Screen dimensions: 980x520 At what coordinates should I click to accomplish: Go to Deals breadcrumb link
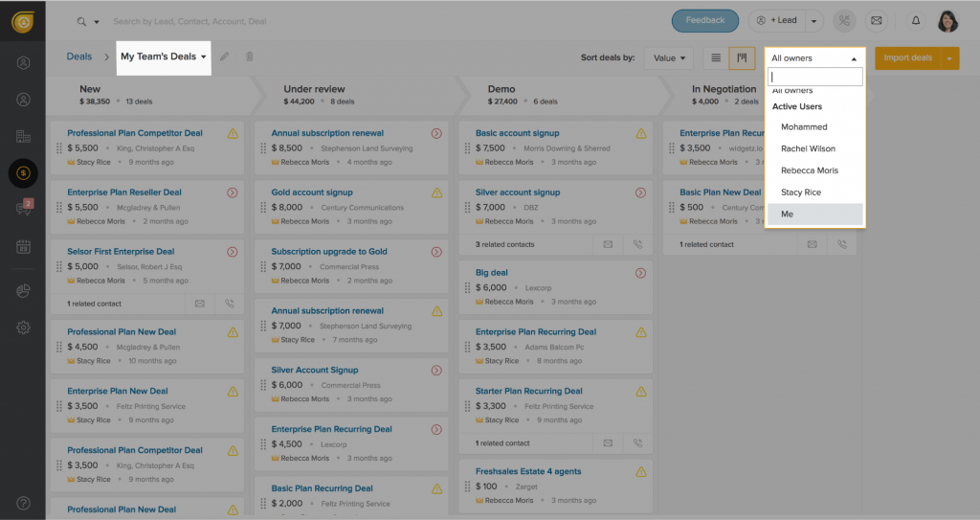click(x=79, y=57)
